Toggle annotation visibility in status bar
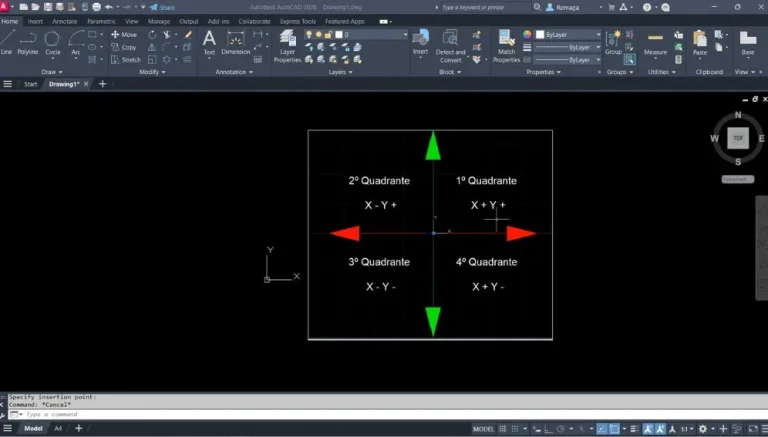The image size is (768, 437). (x=648, y=429)
